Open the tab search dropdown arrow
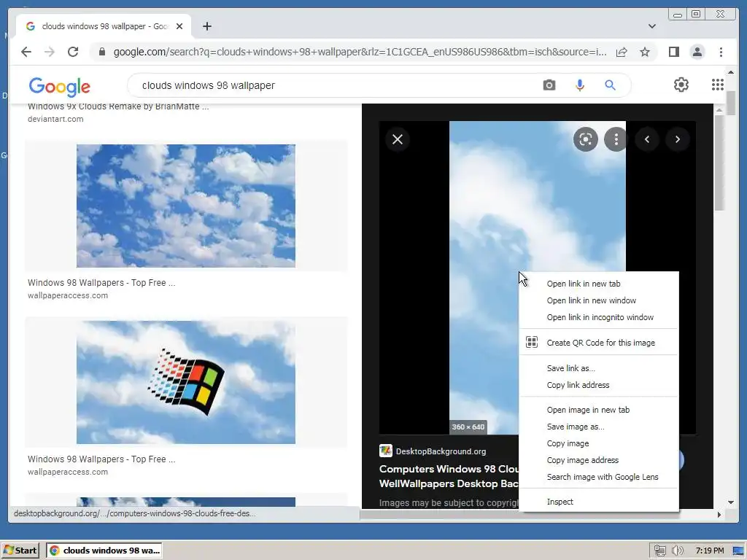This screenshot has width=747, height=560. point(652,26)
